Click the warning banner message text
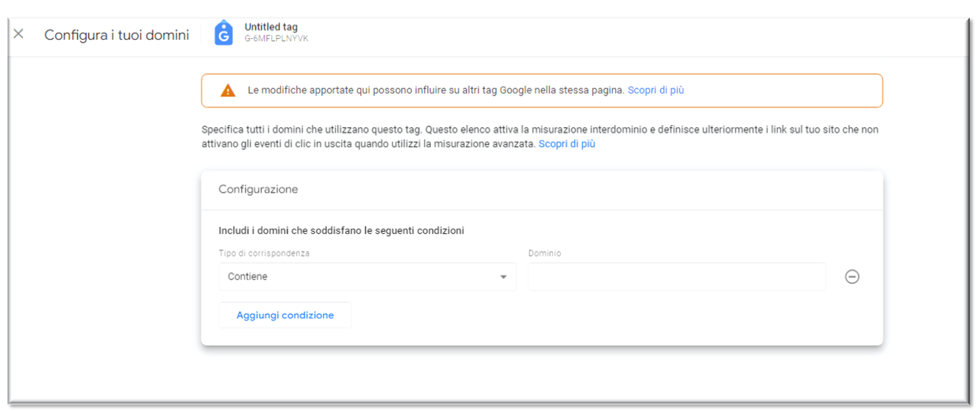 436,90
